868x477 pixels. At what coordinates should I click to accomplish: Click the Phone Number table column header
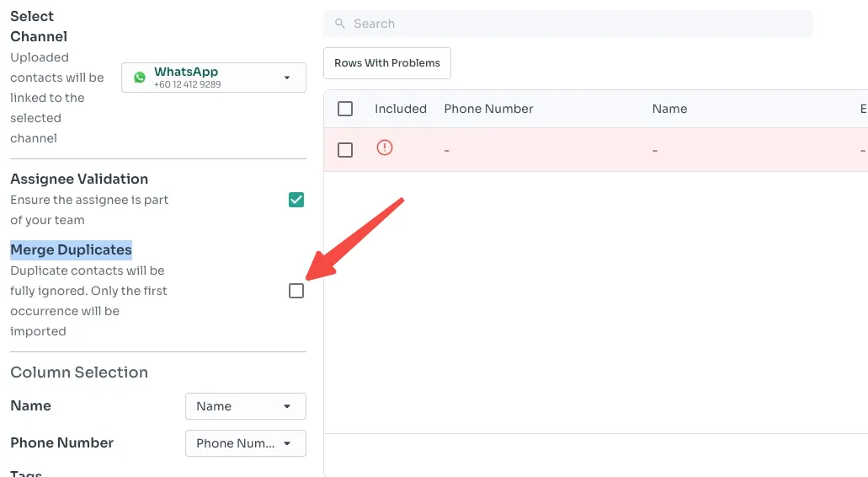click(x=488, y=109)
